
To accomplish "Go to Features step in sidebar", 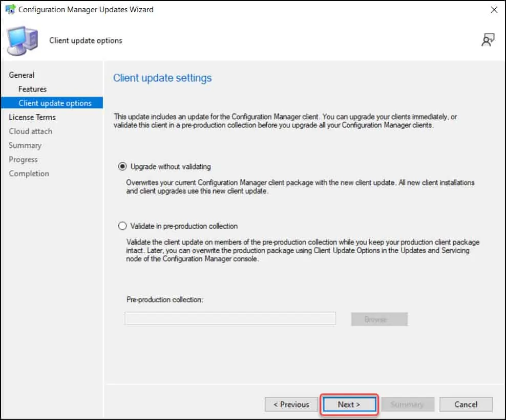I will point(32,89).
